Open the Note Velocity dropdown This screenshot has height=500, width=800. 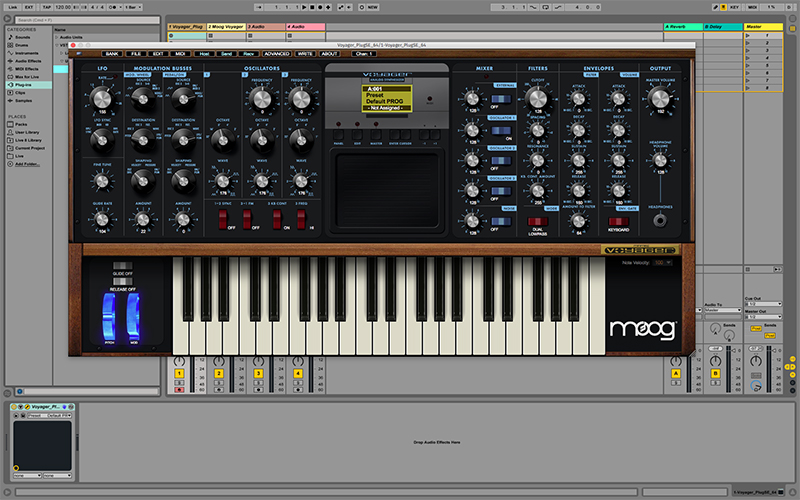(x=663, y=262)
